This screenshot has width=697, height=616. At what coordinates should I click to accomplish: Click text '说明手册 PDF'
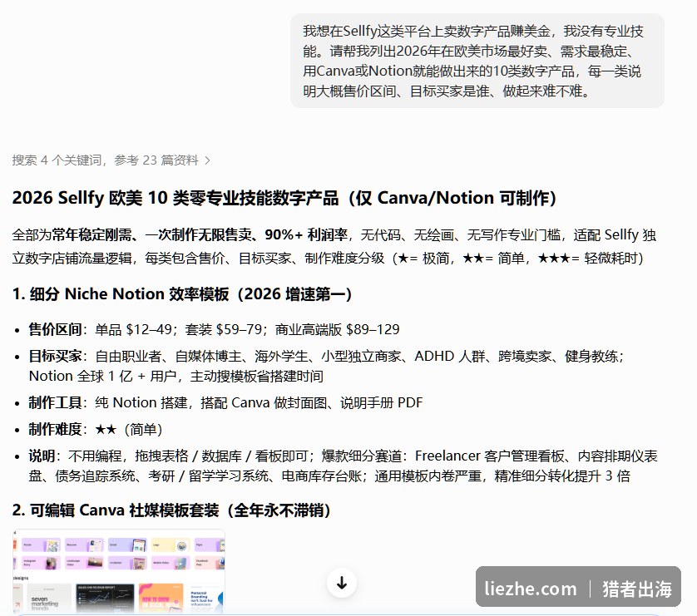(382, 403)
